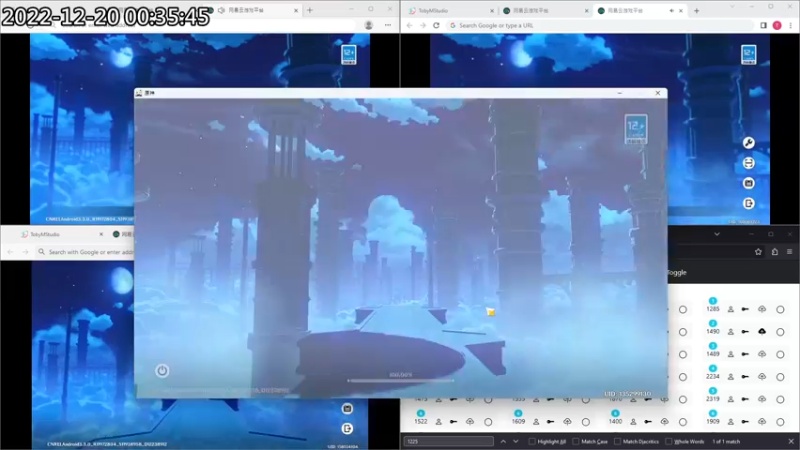Image resolution: width=800 pixels, height=450 pixels.
Task: Open a new tab in Chrome
Action: (696, 10)
